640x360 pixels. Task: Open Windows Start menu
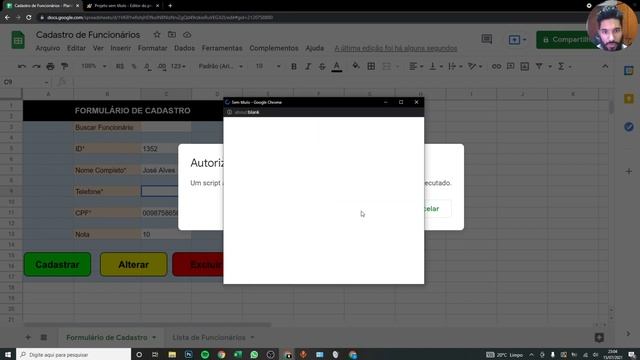tap(8, 354)
